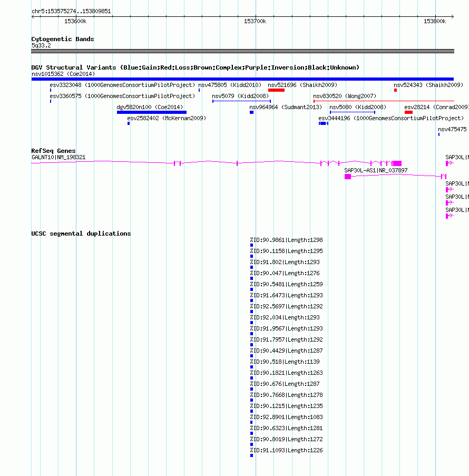Click duplication %ID:92.034|Length:1293
Viewport: 469px width, 476px height.
285,317
